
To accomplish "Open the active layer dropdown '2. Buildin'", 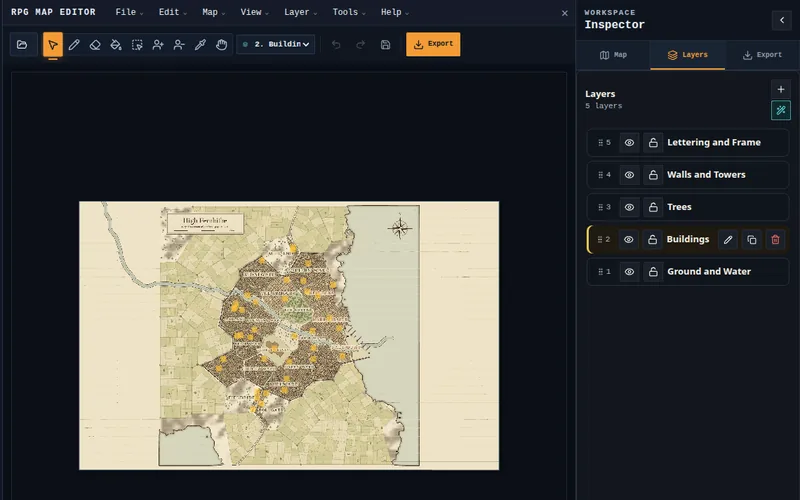I will pos(276,44).
